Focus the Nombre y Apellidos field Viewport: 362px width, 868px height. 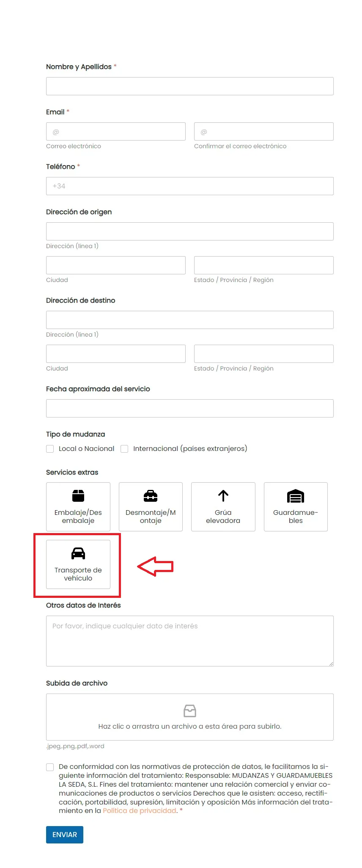pos(190,86)
